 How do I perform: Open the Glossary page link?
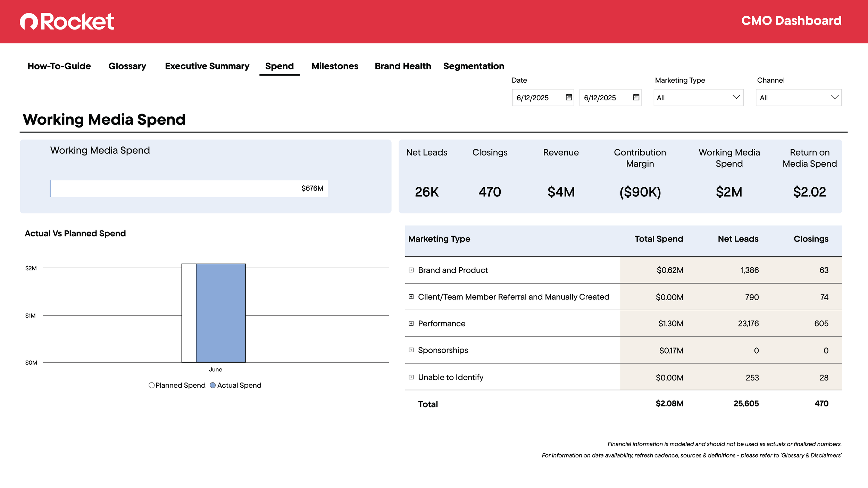click(127, 66)
